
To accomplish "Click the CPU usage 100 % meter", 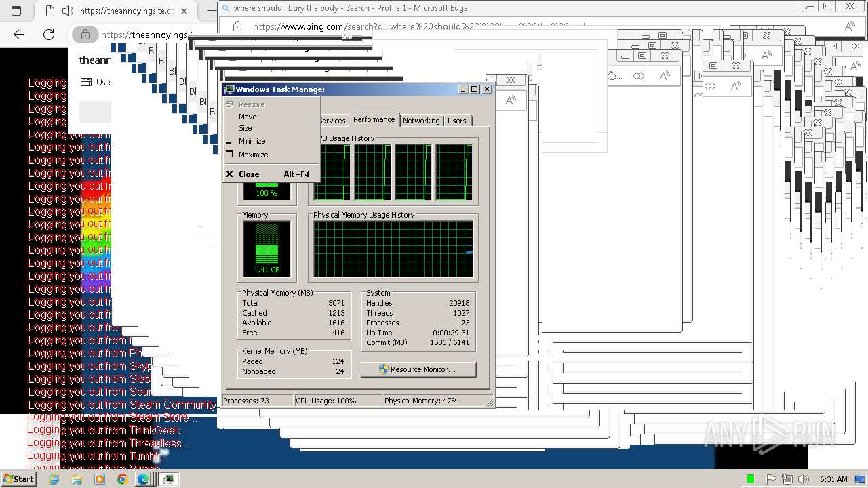I will [267, 192].
